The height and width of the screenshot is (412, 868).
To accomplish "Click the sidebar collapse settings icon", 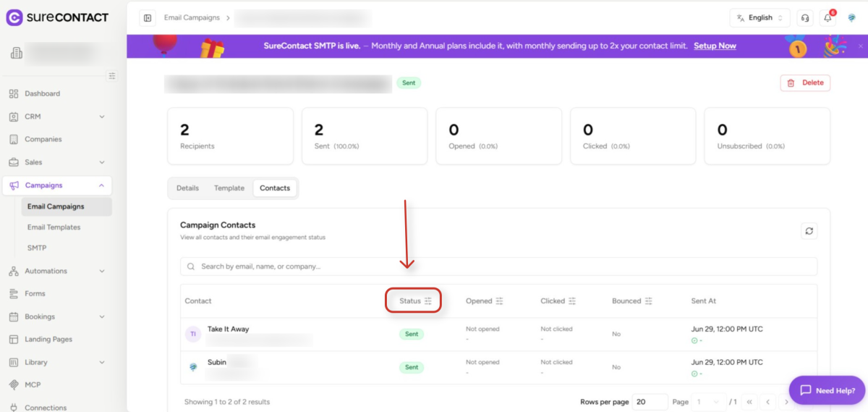I will [x=111, y=75].
